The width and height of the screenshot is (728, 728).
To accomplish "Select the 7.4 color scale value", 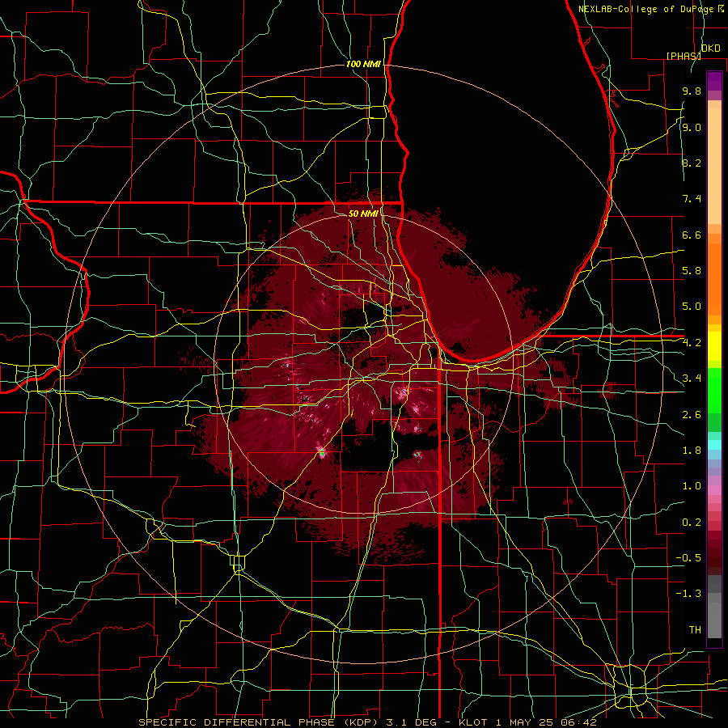I will [x=692, y=199].
